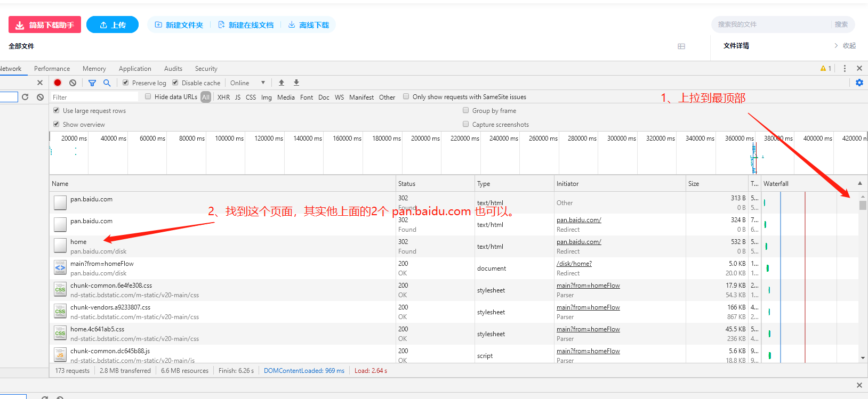The image size is (868, 399).
Task: Enable the Group by frame checkbox
Action: point(466,110)
